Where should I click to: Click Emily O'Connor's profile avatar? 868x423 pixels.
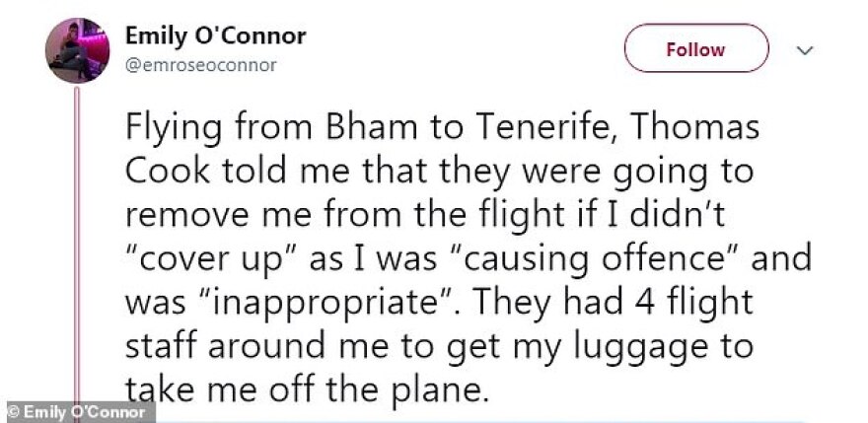point(78,49)
